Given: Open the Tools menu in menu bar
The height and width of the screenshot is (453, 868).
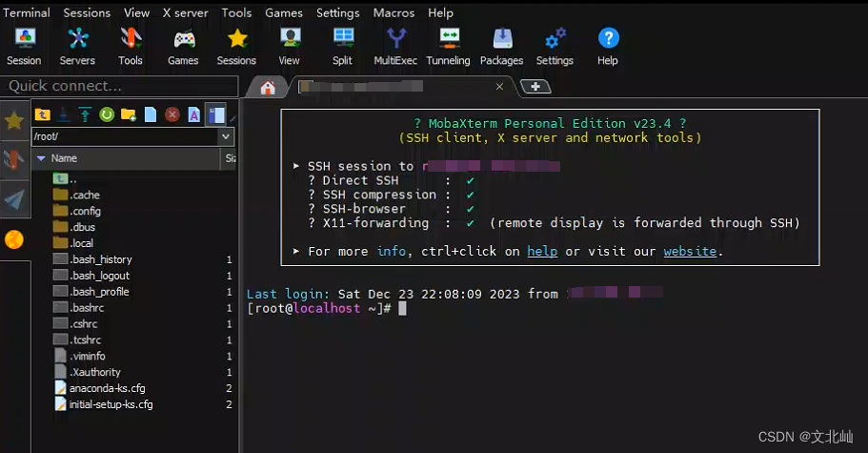Looking at the screenshot, I should [237, 12].
